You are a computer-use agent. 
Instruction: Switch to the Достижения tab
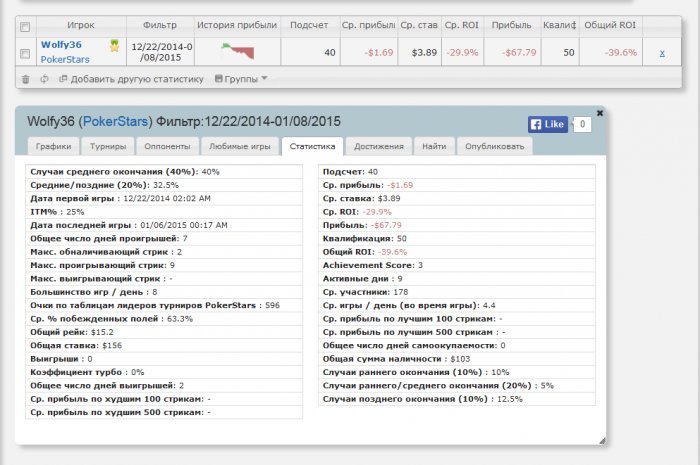[379, 146]
